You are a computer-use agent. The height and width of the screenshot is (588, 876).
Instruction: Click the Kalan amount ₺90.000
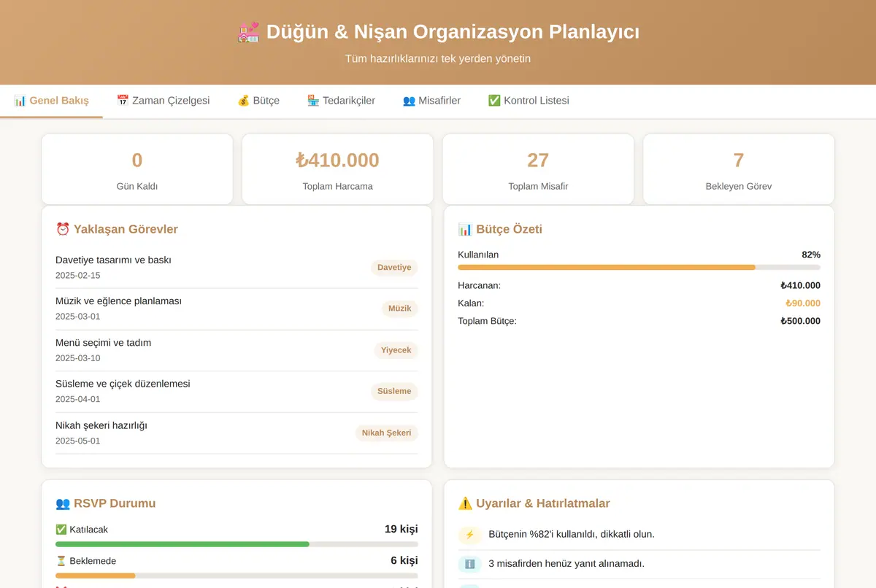[803, 303]
